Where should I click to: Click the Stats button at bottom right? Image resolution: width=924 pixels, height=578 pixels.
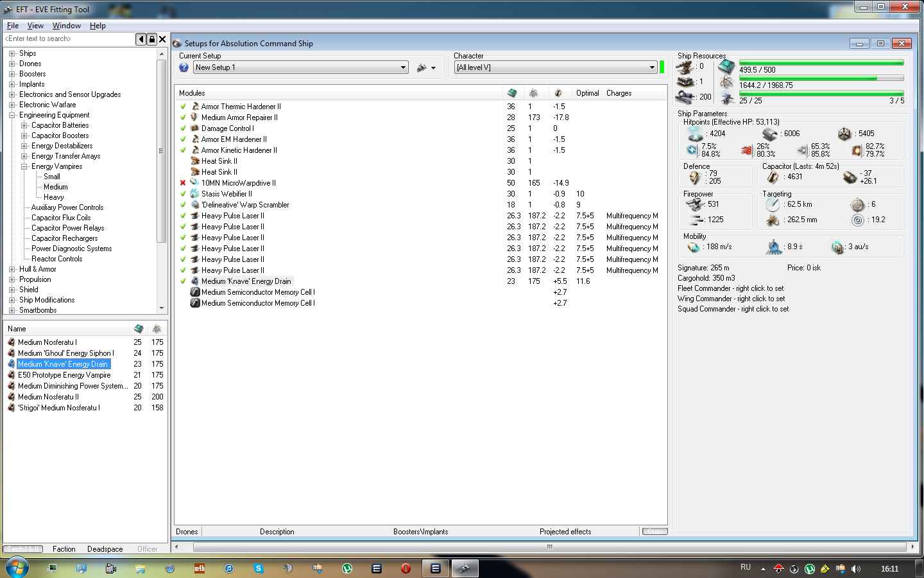654,531
